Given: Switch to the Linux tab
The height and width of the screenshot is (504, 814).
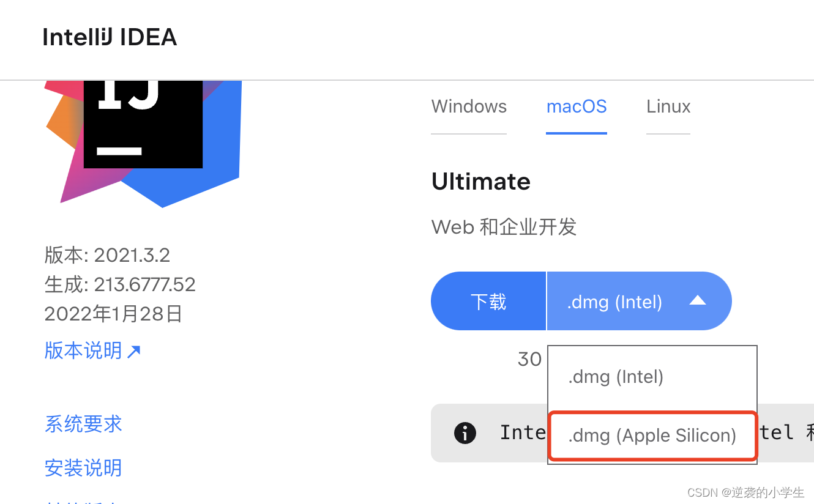Looking at the screenshot, I should click(668, 107).
